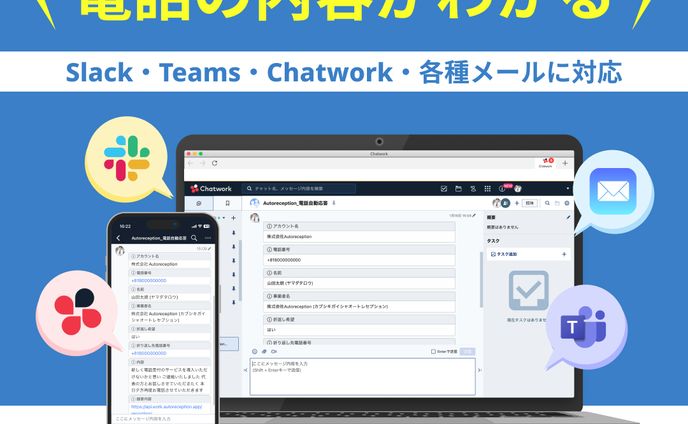Add member with plus beside avatars

(517, 203)
